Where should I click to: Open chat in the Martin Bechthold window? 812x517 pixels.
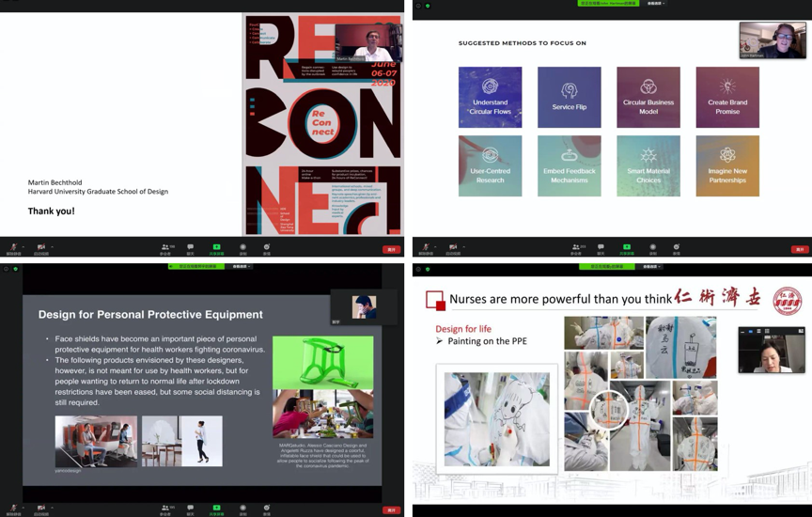click(190, 249)
